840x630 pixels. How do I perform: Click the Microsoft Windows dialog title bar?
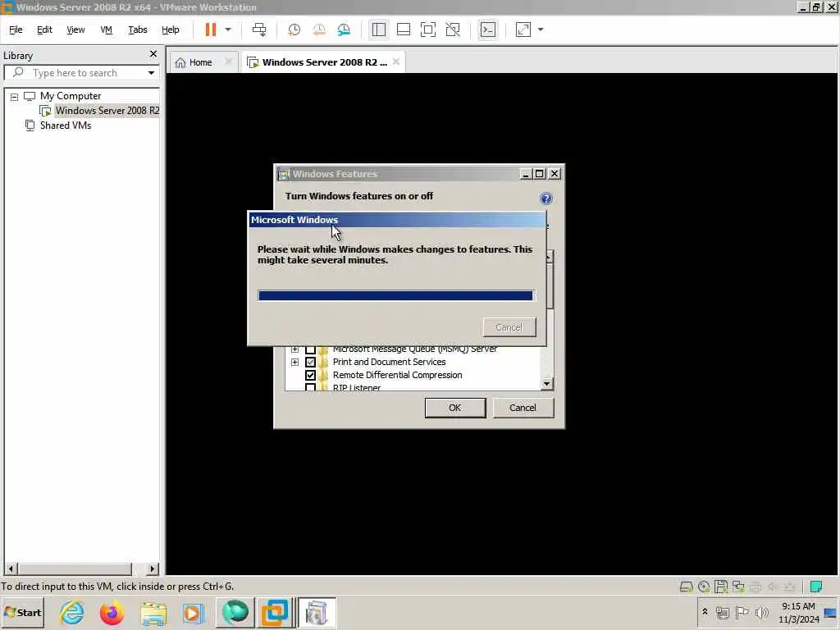(397, 220)
